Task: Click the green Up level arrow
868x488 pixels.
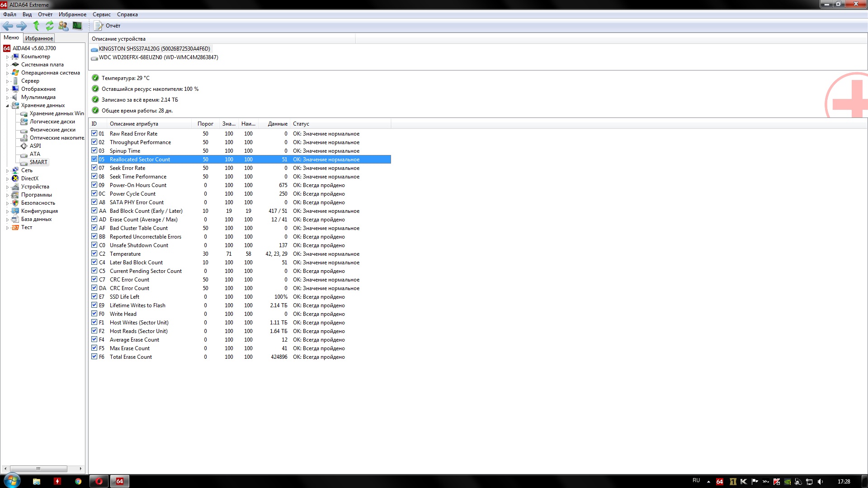Action: point(36,26)
